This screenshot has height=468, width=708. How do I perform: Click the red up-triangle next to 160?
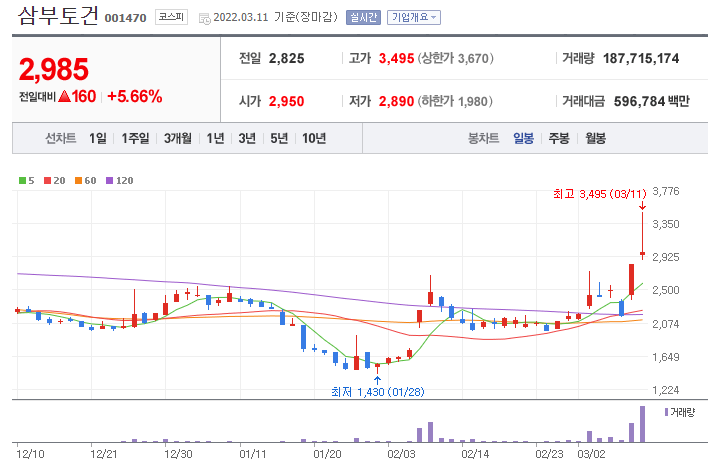pos(65,96)
